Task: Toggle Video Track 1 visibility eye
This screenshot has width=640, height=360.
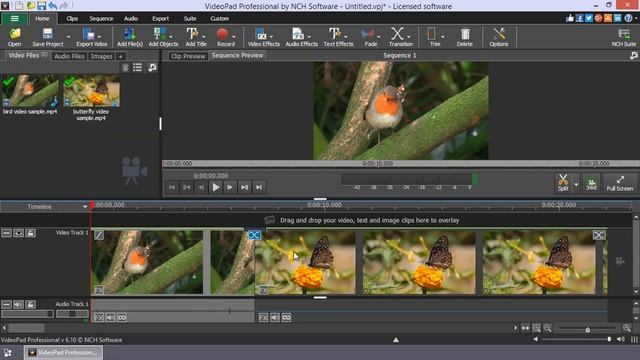Action: tap(19, 233)
